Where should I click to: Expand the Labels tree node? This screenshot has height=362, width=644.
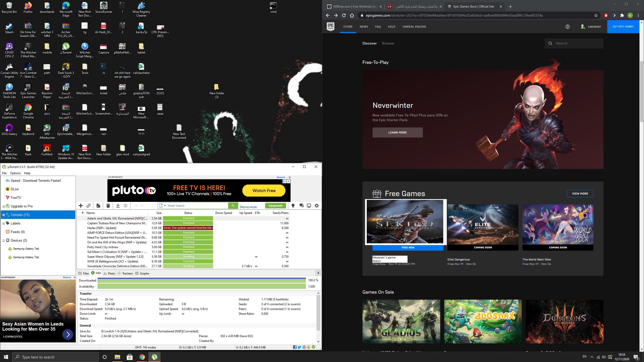coord(4,223)
